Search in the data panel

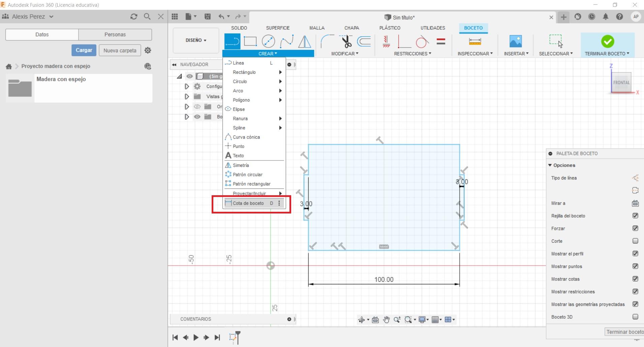tap(147, 17)
